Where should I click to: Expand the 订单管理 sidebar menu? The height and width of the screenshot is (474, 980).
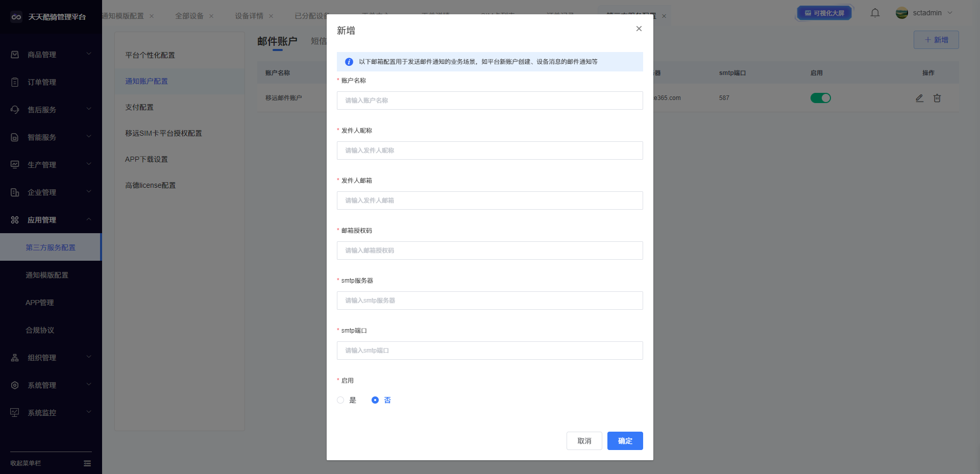click(51, 82)
